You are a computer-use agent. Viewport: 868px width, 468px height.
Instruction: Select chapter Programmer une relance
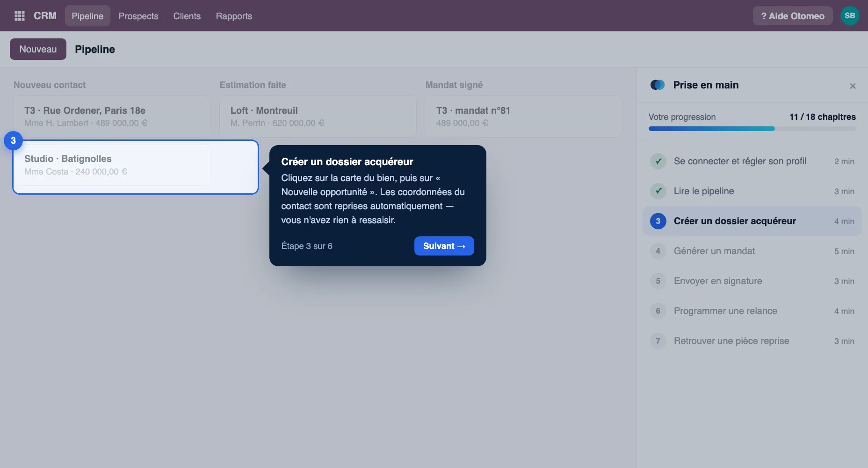point(752,311)
